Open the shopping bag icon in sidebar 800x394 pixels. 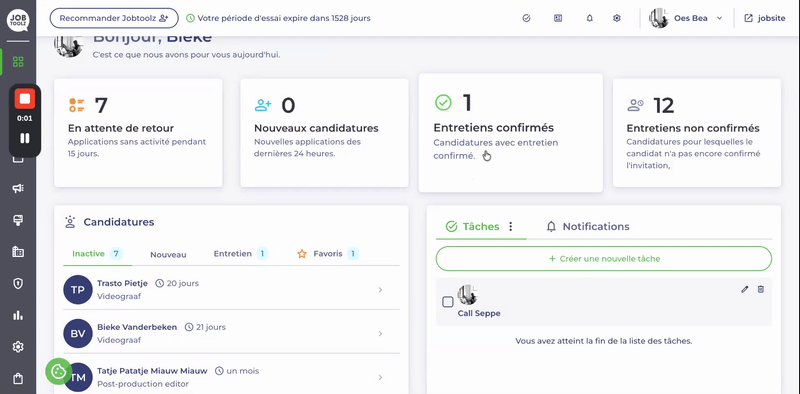(x=18, y=379)
